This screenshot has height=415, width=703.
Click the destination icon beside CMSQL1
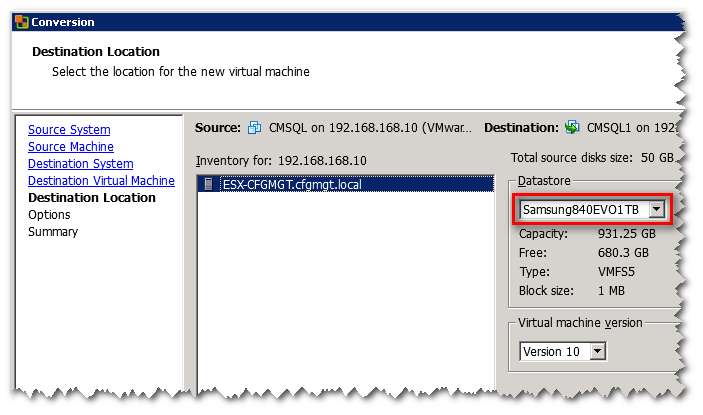point(572,128)
